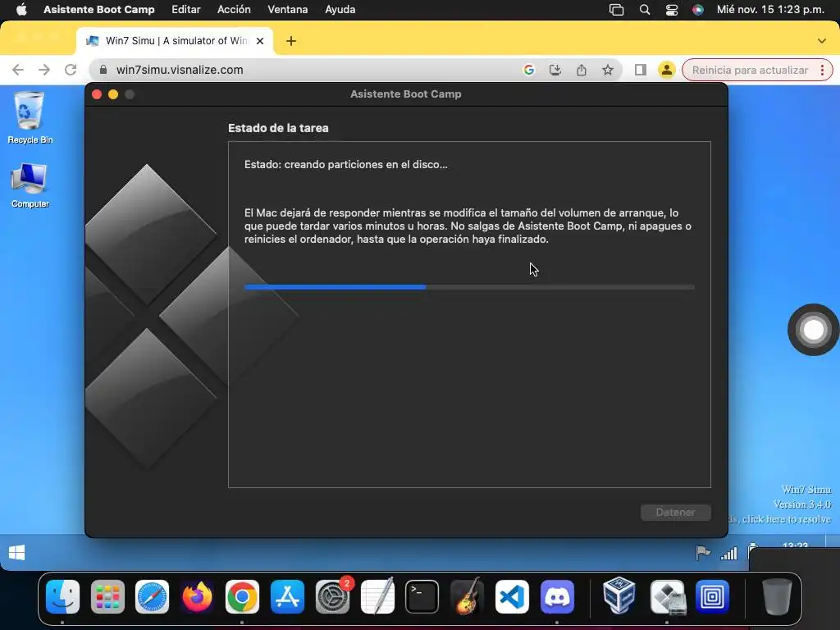Toggle Chrome side panel
840x630 pixels.
640,70
